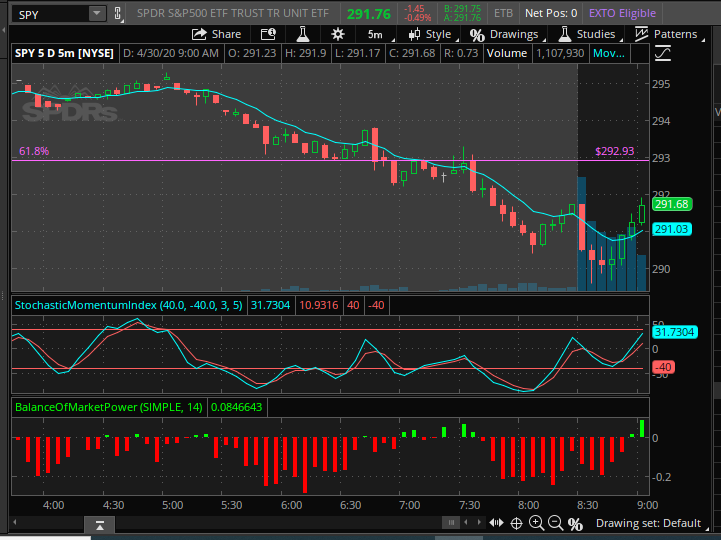Open the Studies menu
The image size is (721, 540).
(x=588, y=34)
